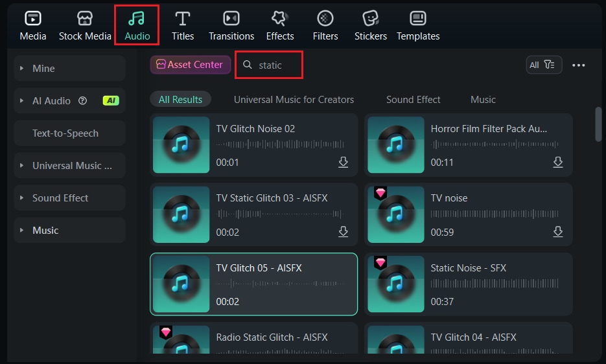Open the three-dot more options menu
This screenshot has height=364, width=606.
pyautogui.click(x=578, y=65)
